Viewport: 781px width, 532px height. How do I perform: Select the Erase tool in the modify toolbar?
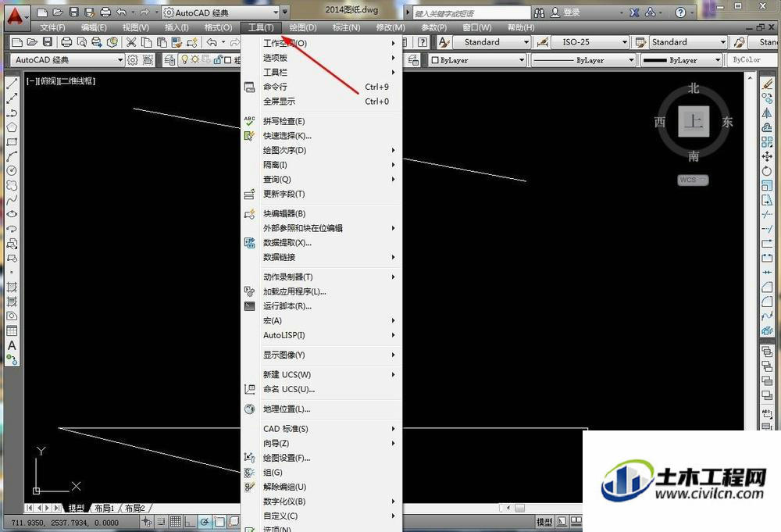point(767,84)
